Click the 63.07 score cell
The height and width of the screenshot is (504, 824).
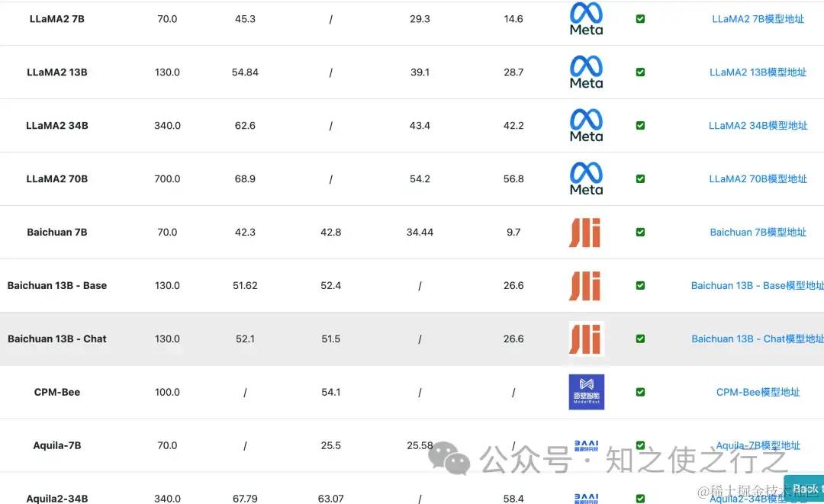(330, 498)
